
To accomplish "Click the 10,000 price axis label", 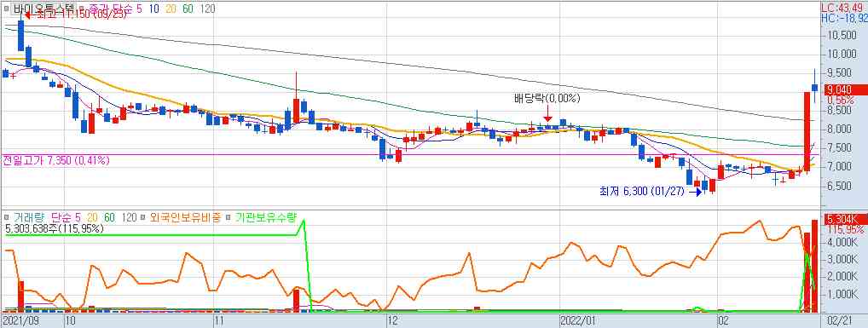I will [841, 55].
